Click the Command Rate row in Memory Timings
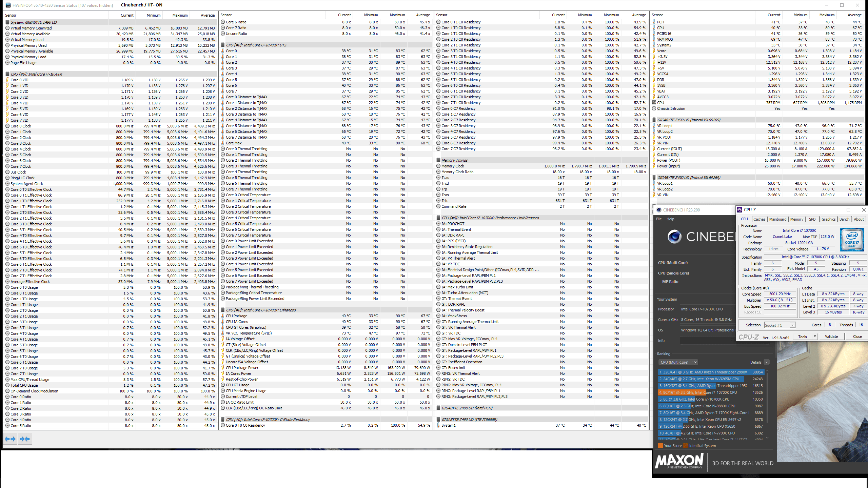Screen dimensions: 868x488 pos(542,206)
